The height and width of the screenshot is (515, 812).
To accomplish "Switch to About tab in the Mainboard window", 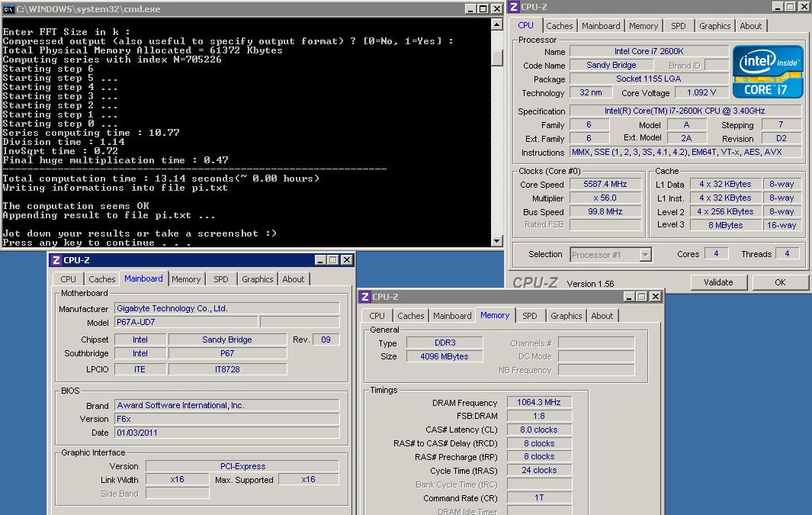I will (x=293, y=279).
